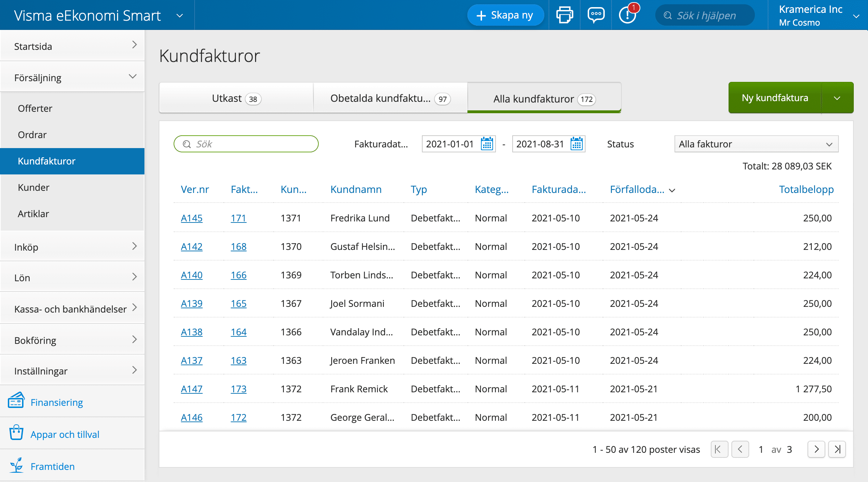This screenshot has width=868, height=482.
Task: Switch to the Utkast tab
Action: 236,98
